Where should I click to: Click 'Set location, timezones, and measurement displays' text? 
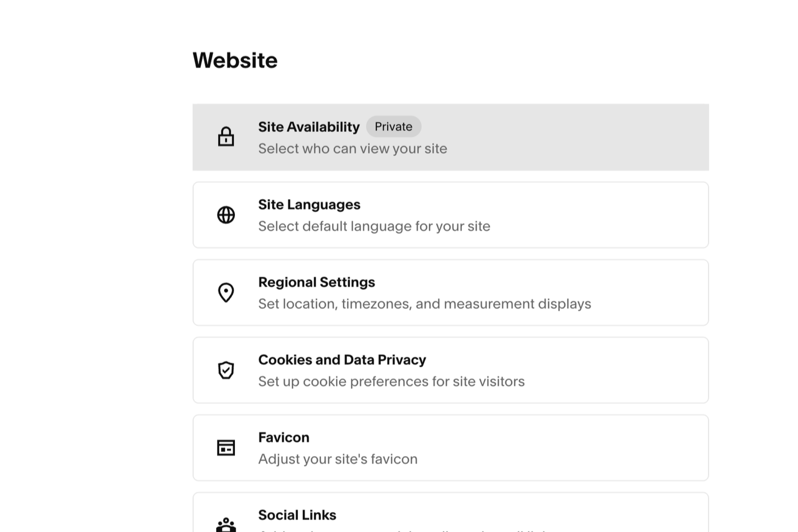424,304
